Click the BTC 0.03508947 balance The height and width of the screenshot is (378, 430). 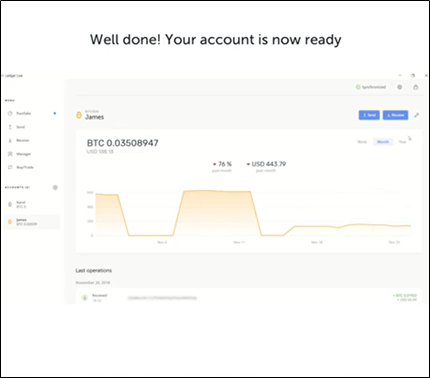123,143
